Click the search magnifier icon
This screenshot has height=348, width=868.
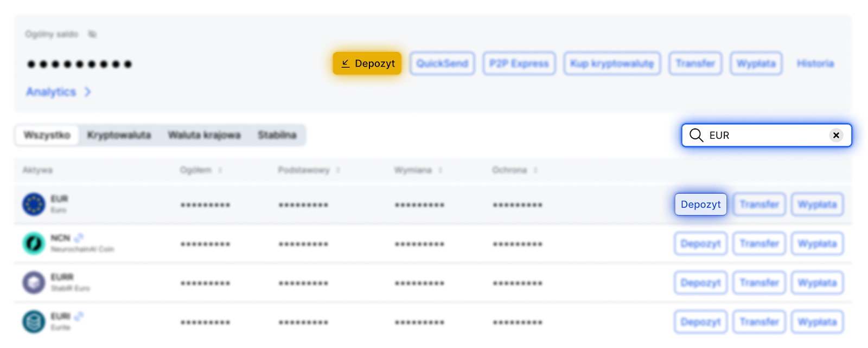coord(696,136)
